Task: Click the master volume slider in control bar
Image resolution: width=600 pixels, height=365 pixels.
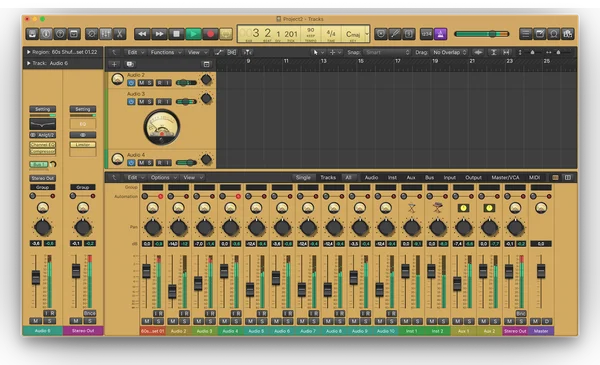Action: tap(482, 34)
